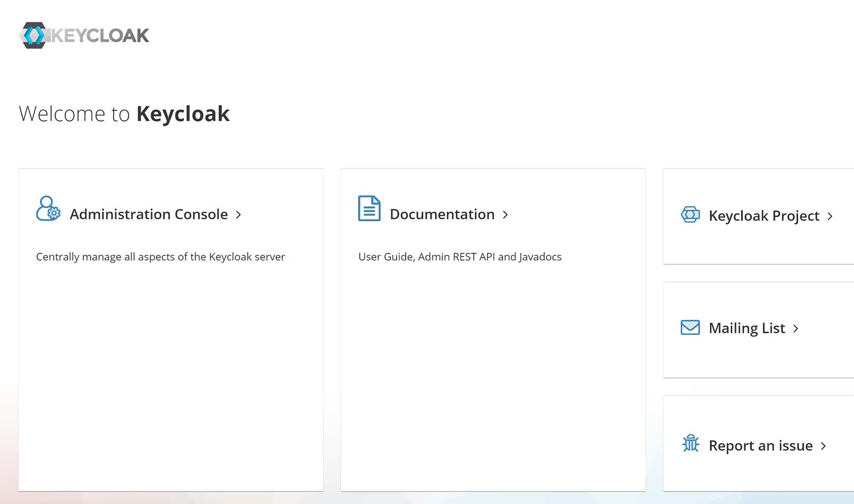
Task: Open the Mailing List link
Action: [x=747, y=329]
